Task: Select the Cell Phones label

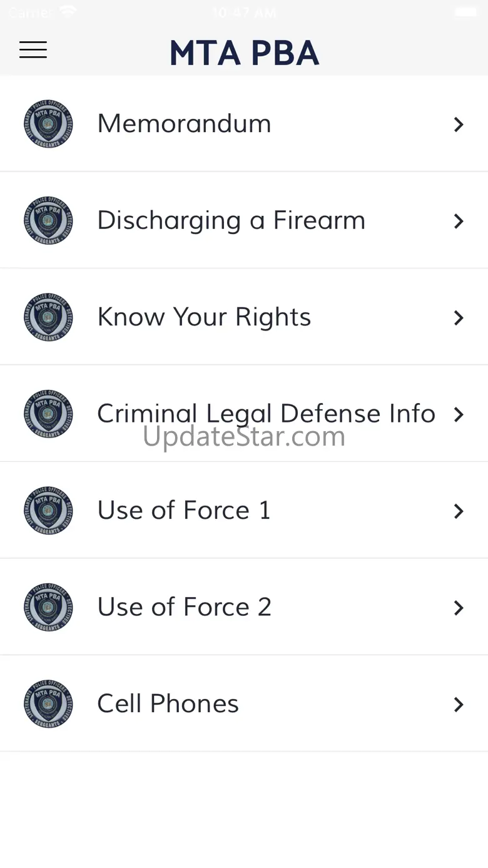Action: point(168,703)
